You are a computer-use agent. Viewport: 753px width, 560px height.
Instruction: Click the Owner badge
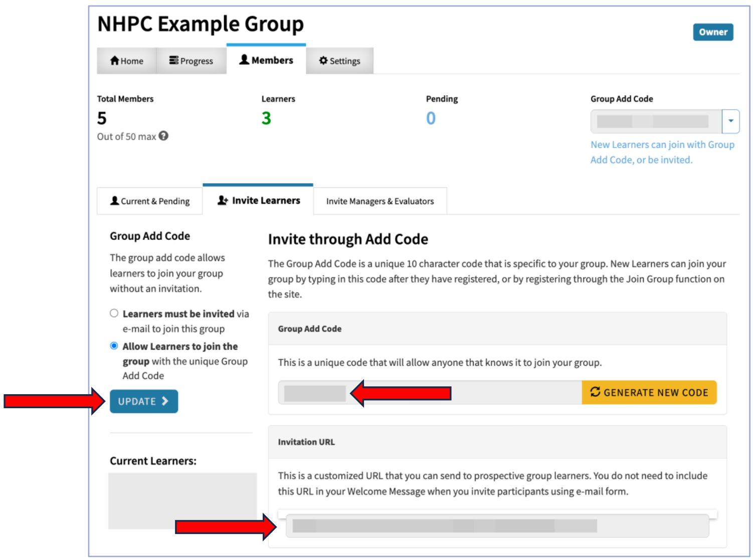[x=713, y=32]
